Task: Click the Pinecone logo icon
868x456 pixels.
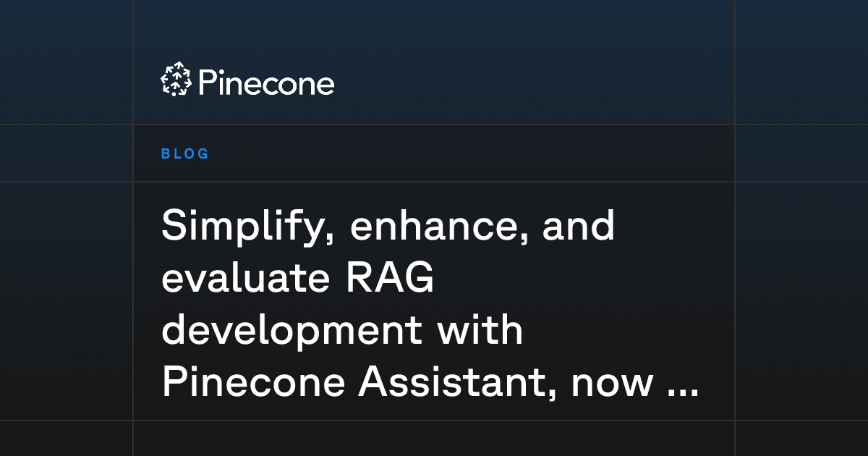Action: pos(175,79)
